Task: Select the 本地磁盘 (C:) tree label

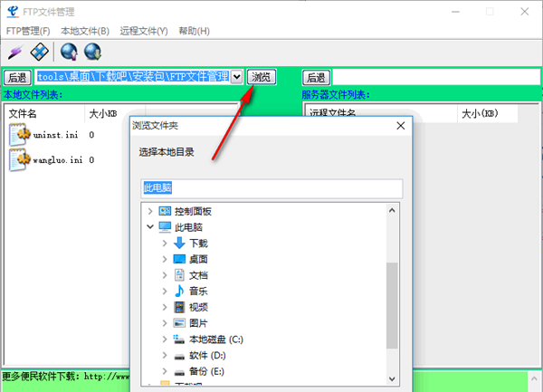Action: pos(216,339)
